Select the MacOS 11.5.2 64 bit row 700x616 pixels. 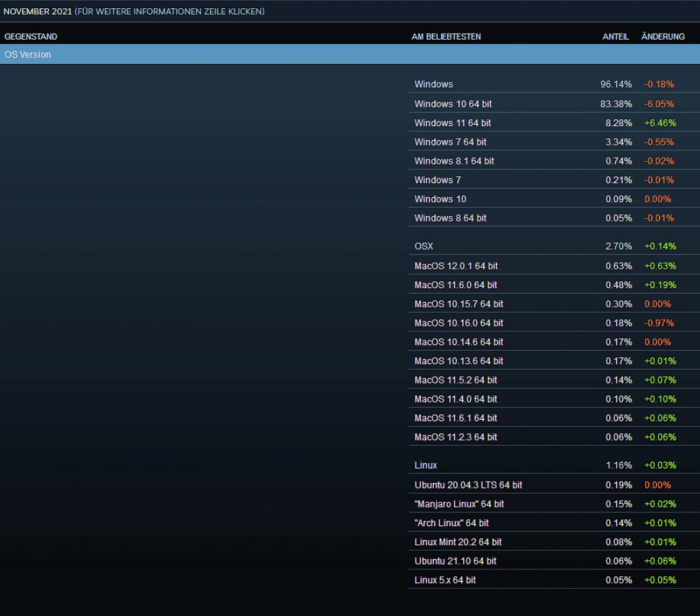tap(554, 380)
